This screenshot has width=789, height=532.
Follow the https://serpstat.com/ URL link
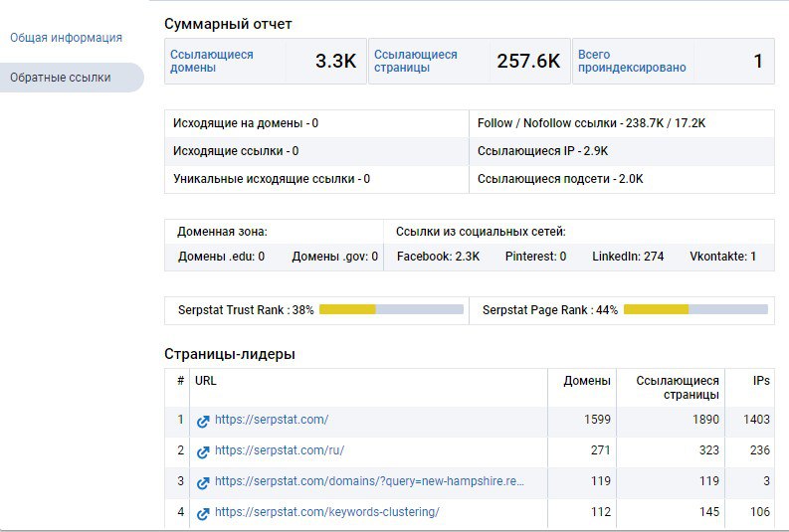[x=272, y=420]
